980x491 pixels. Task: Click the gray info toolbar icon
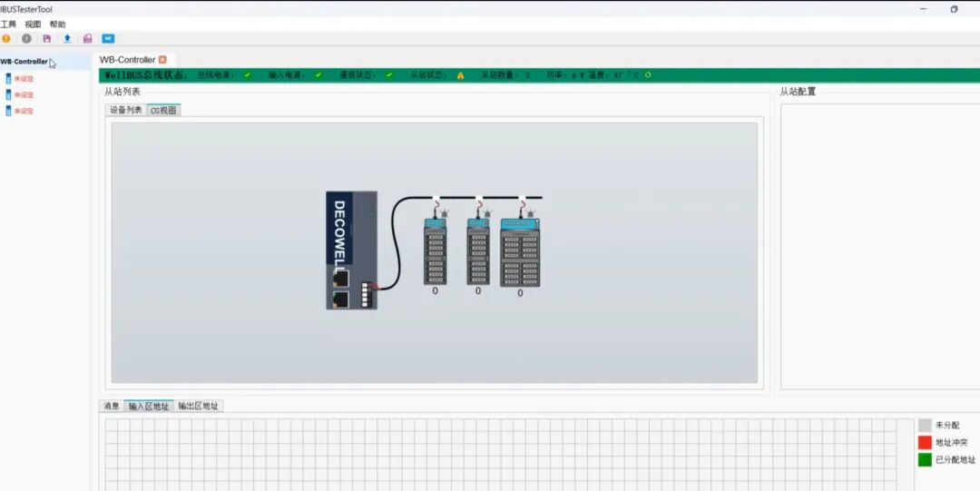coord(26,39)
